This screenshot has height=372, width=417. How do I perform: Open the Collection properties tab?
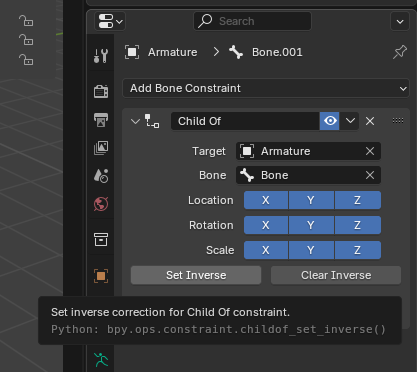(101, 239)
